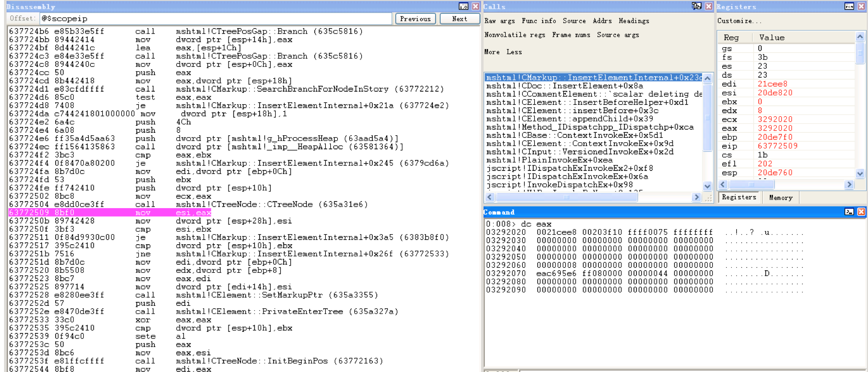
Task: Click call stack horizontal scroll-right arrow
Action: coord(696,198)
